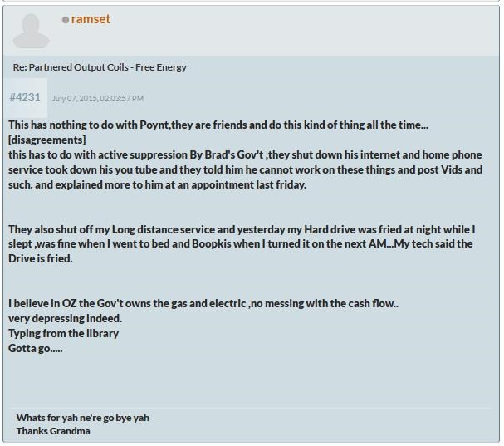Click post number #4231

point(25,97)
